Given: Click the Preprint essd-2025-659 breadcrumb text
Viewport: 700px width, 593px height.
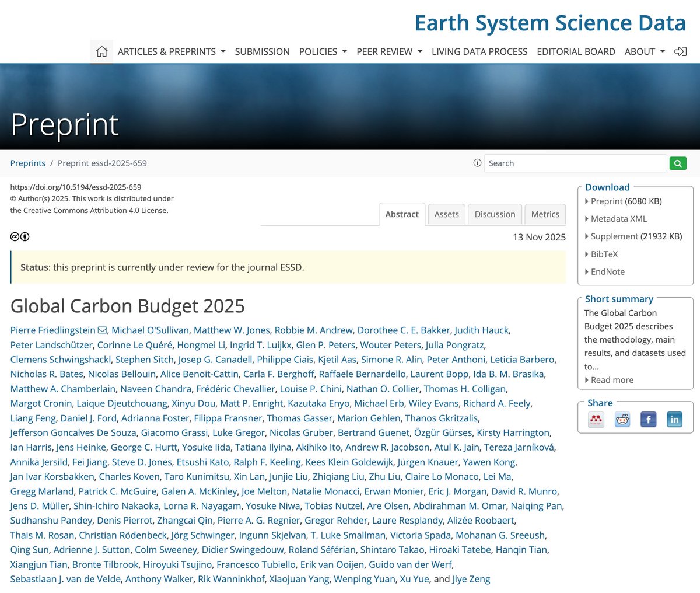Looking at the screenshot, I should [x=102, y=163].
